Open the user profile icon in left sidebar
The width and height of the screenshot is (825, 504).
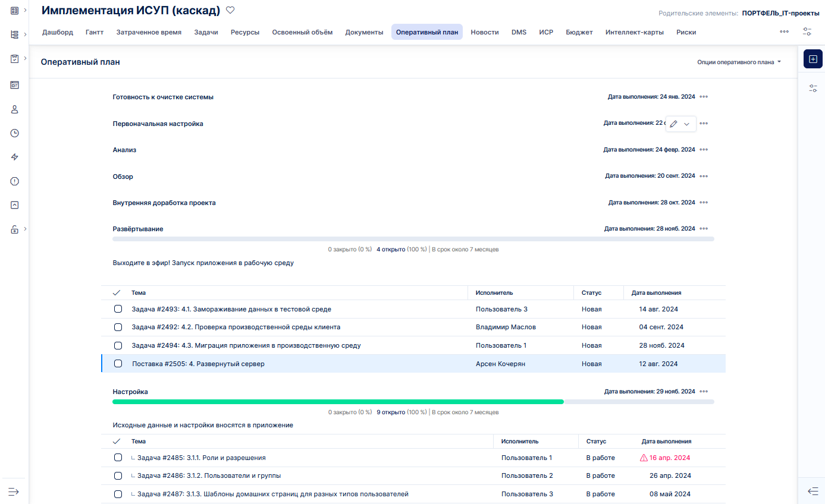(x=15, y=109)
